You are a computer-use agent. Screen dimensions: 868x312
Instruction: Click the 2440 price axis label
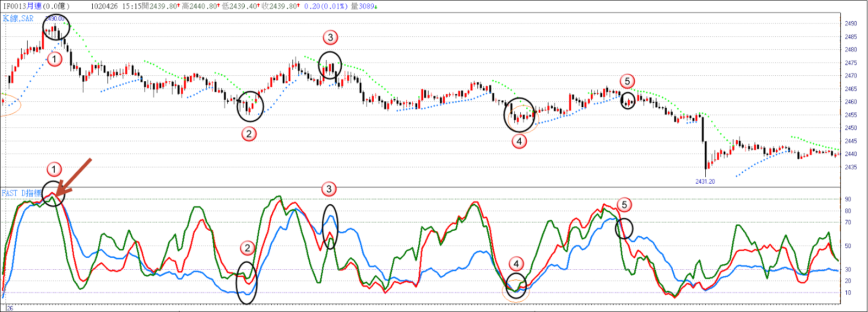point(851,154)
